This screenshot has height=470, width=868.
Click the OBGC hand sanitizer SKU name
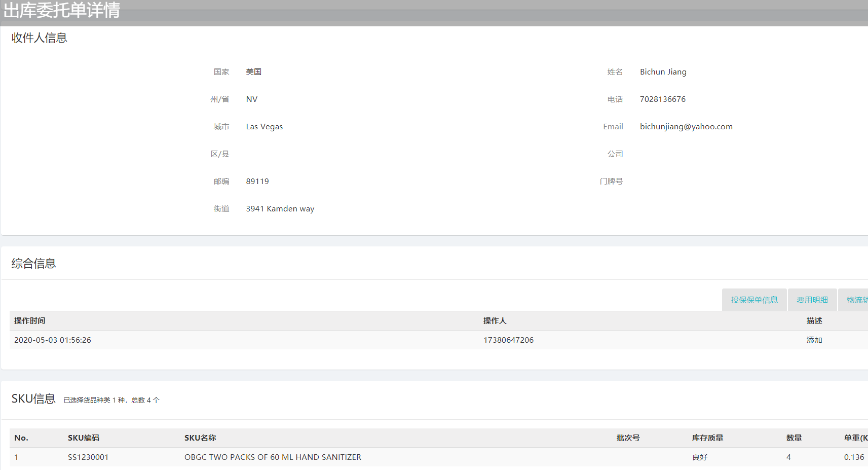273,457
